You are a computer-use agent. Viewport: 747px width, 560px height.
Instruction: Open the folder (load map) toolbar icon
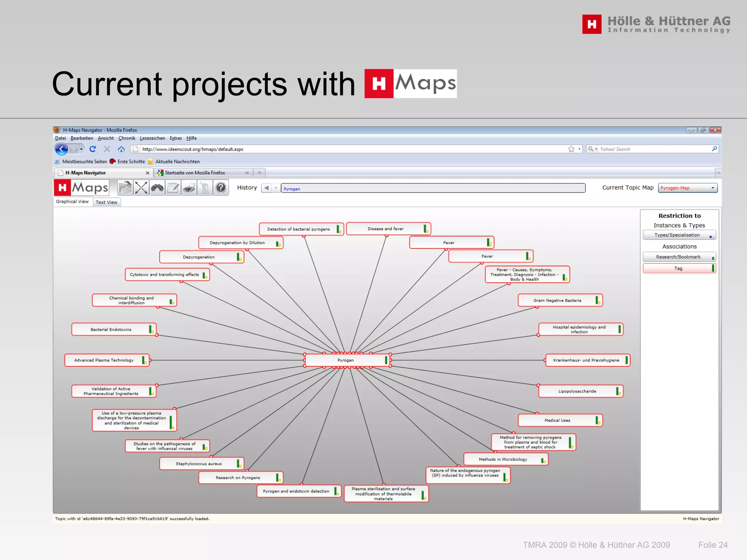tap(125, 188)
